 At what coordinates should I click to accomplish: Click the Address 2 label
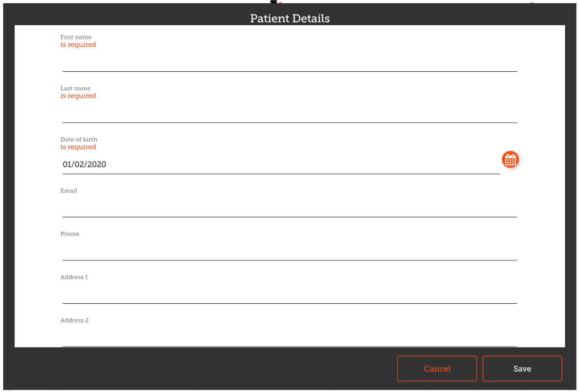[x=75, y=320]
